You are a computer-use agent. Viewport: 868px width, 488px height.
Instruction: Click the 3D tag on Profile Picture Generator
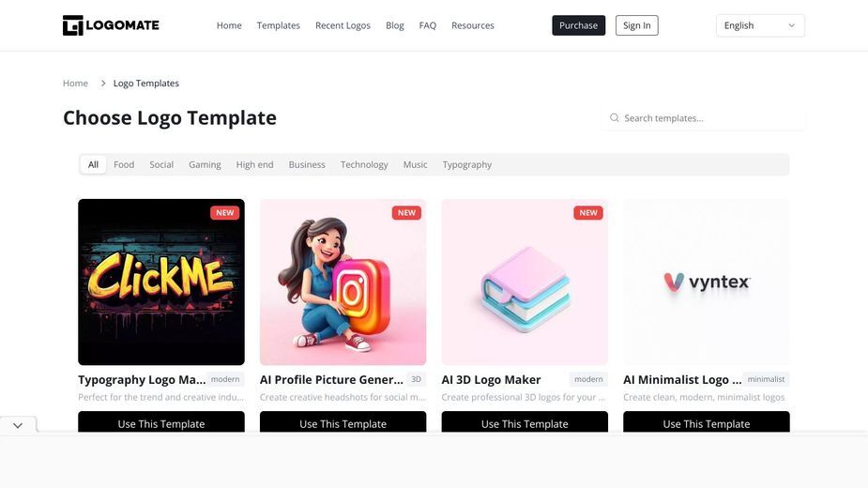pos(417,379)
